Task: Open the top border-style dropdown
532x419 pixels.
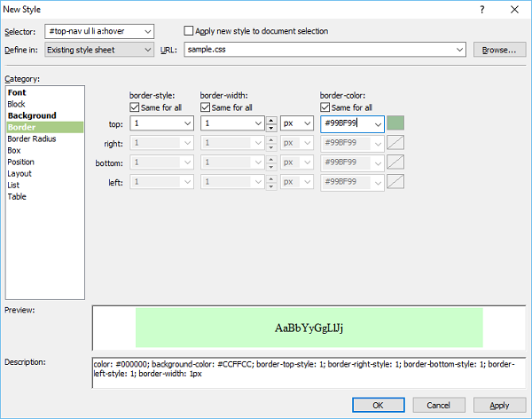Action: click(x=187, y=124)
